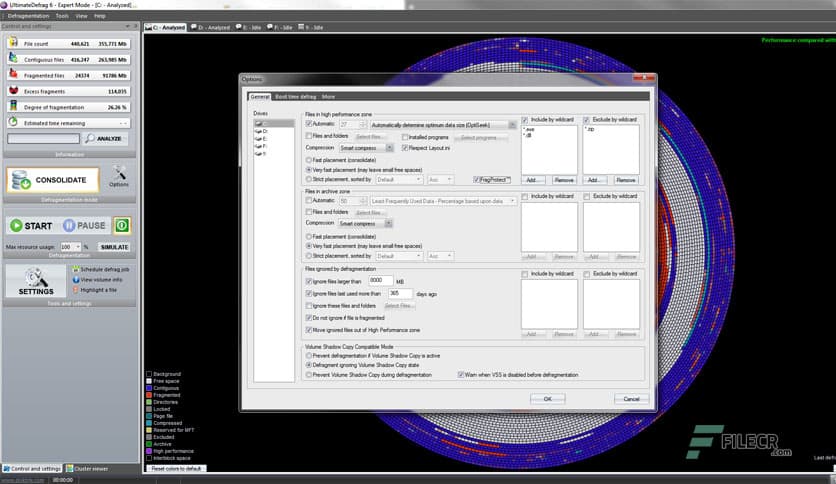Select drive E: in Drives list

tap(262, 139)
